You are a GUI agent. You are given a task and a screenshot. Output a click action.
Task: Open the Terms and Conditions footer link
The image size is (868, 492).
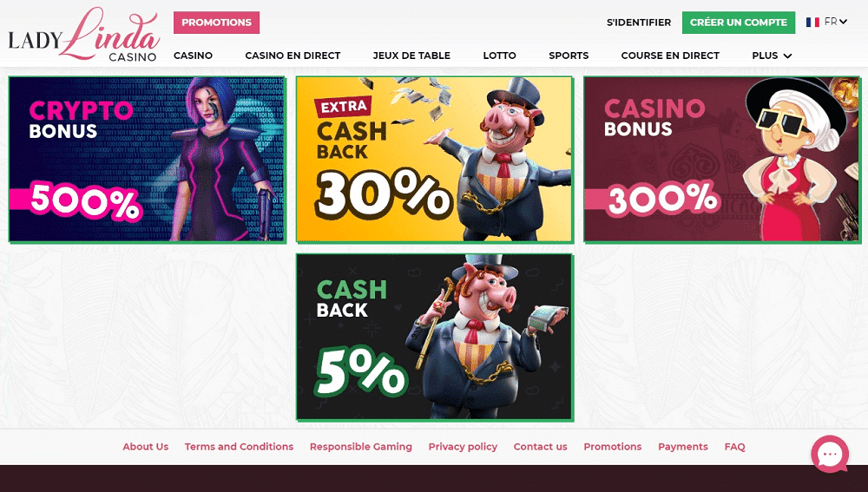(x=240, y=447)
